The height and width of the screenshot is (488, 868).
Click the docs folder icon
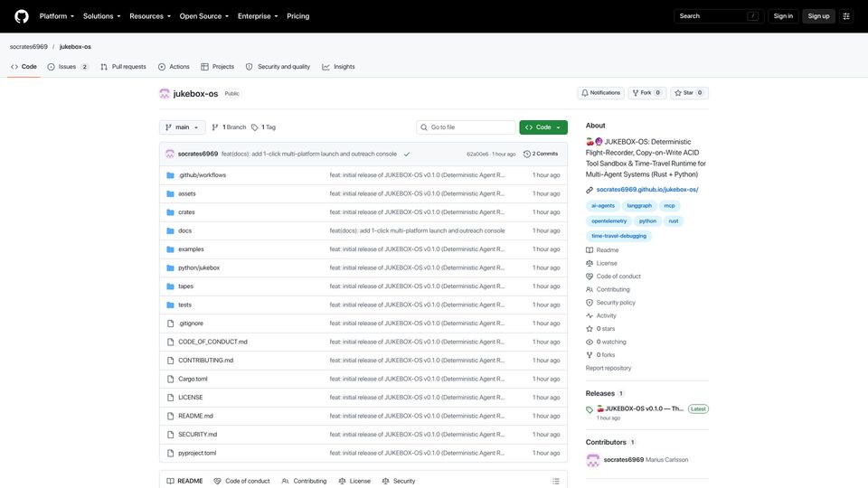coord(171,230)
